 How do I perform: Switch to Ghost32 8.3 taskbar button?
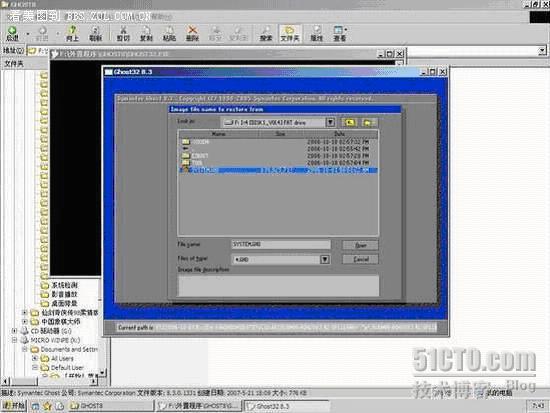287,406
